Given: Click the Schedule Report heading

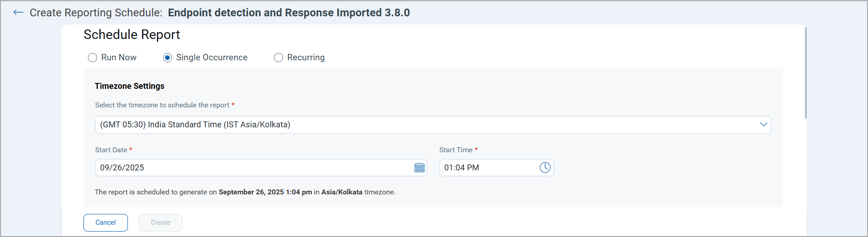Looking at the screenshot, I should pos(132,35).
